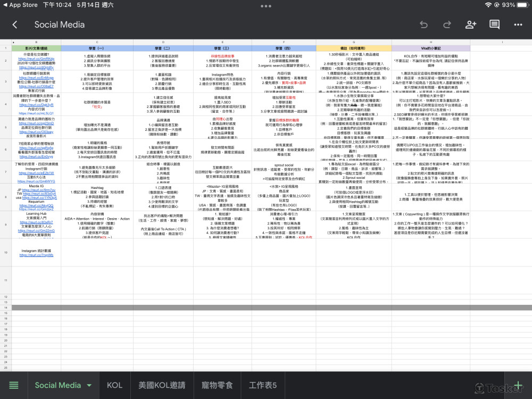Undo the last edit

[x=423, y=24]
